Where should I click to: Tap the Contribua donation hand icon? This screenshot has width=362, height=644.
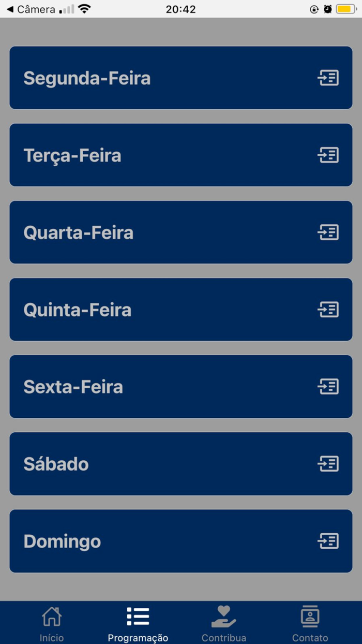tap(223, 616)
